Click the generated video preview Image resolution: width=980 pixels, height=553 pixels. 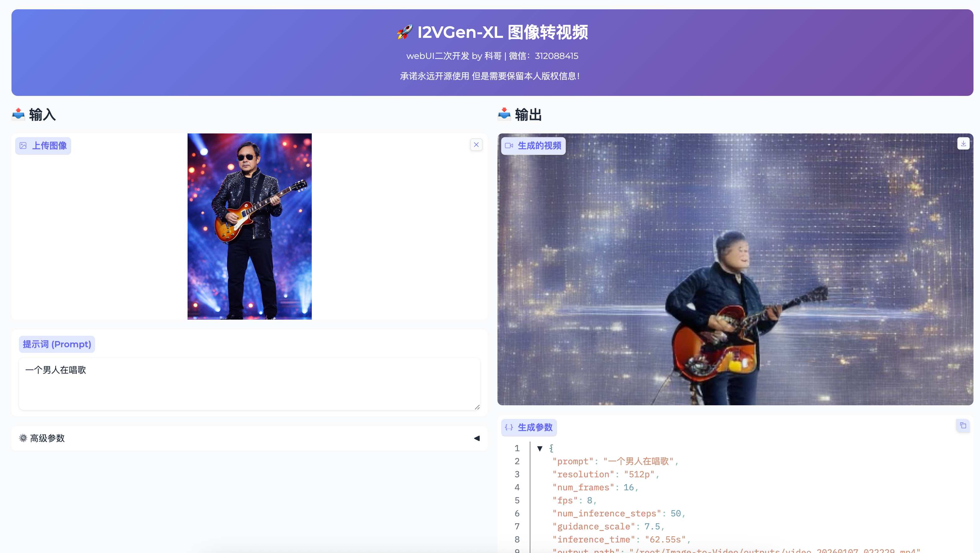(x=735, y=269)
